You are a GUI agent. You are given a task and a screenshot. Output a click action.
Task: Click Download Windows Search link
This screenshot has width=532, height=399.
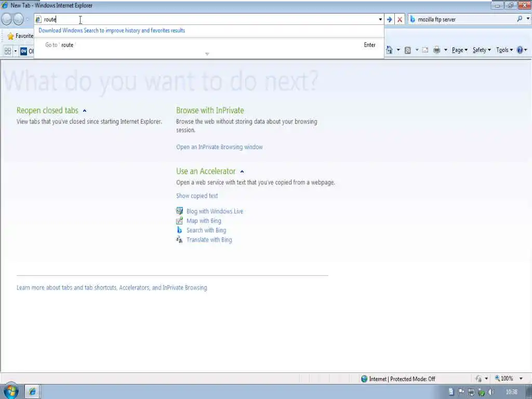(112, 31)
